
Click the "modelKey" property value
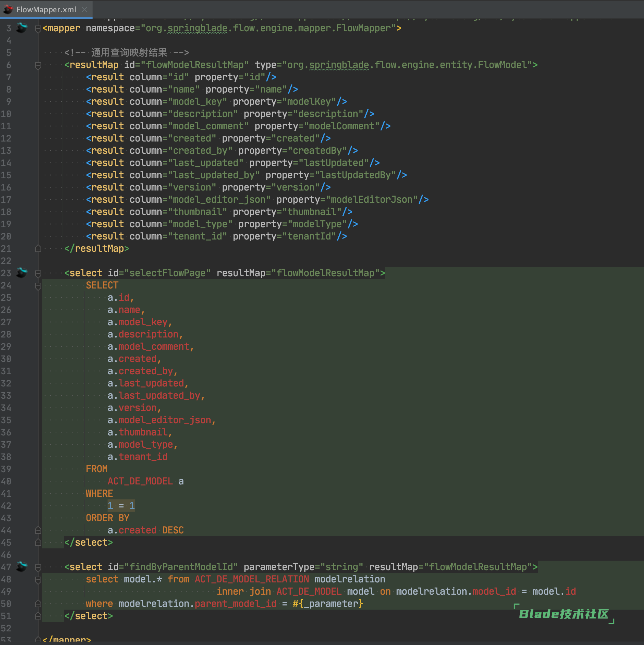tap(309, 102)
